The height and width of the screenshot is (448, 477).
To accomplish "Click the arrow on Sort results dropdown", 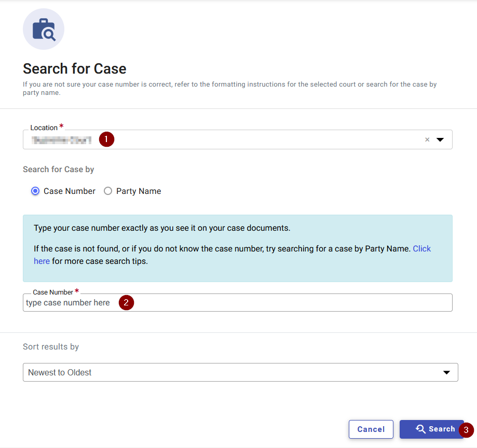I will click(446, 372).
